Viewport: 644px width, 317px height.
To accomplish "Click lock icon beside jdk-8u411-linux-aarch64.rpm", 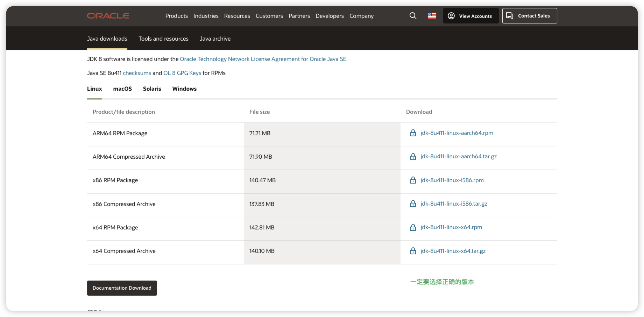I will (x=413, y=133).
